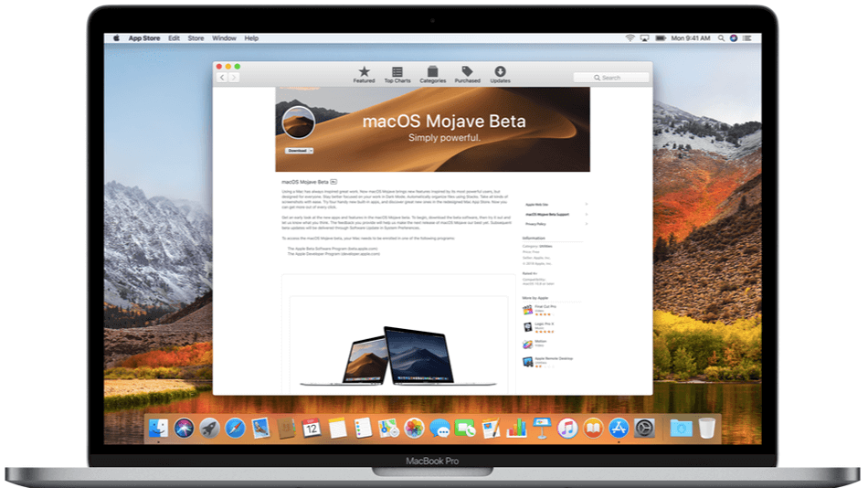
Task: Open the macOS Mojave Beta Support link
Action: (547, 215)
